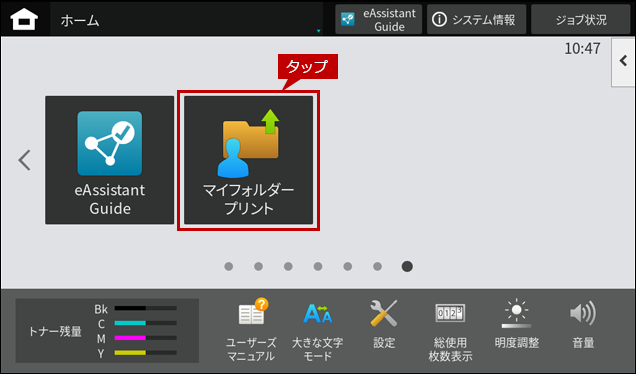Open 音量 volume control
The width and height of the screenshot is (636, 374).
pyautogui.click(x=583, y=324)
